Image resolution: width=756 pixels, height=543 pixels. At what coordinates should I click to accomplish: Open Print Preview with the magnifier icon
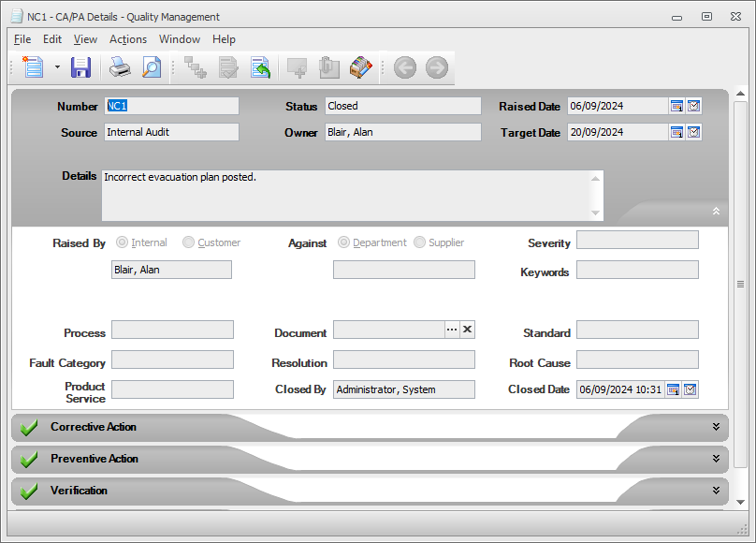152,67
